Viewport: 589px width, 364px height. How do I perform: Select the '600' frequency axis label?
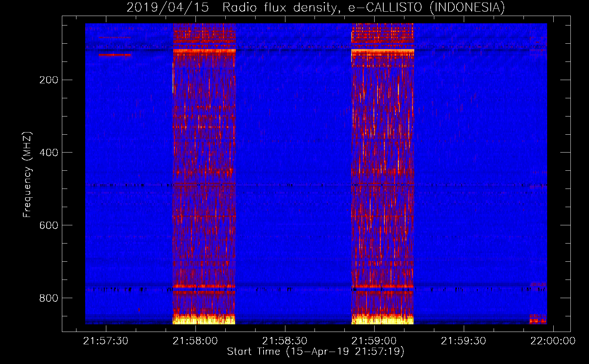pos(49,225)
